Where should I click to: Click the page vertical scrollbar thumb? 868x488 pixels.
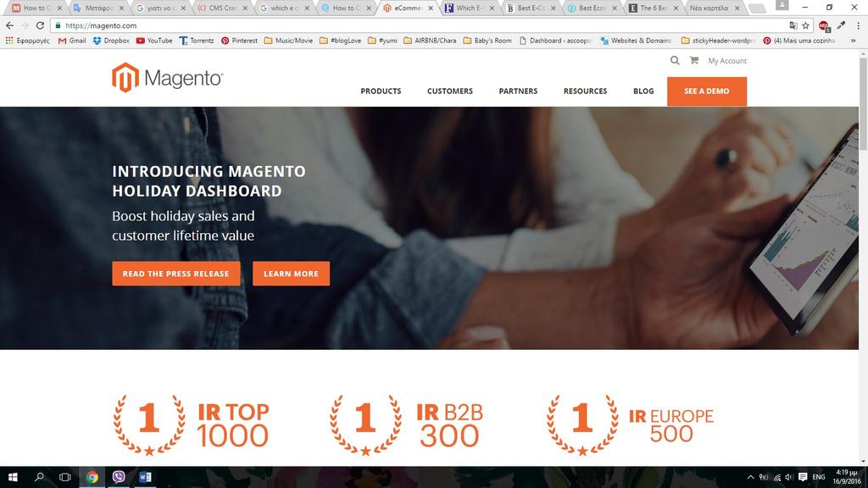pos(863,103)
